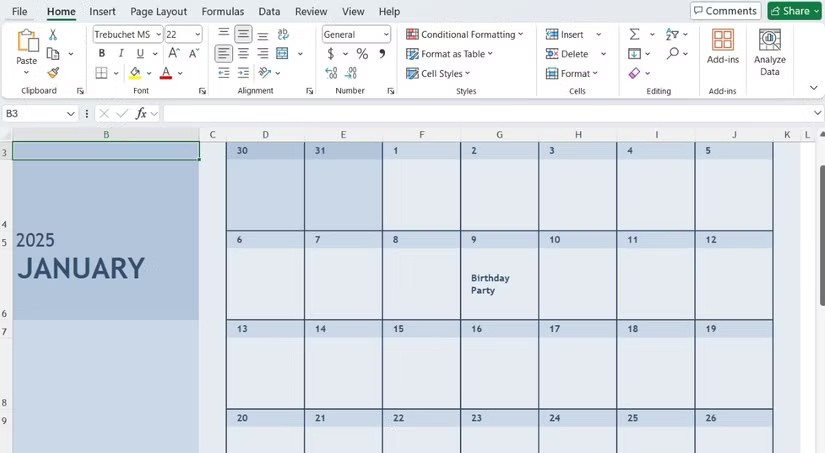The width and height of the screenshot is (825, 453).
Task: Open the font name dropdown
Action: 158,35
